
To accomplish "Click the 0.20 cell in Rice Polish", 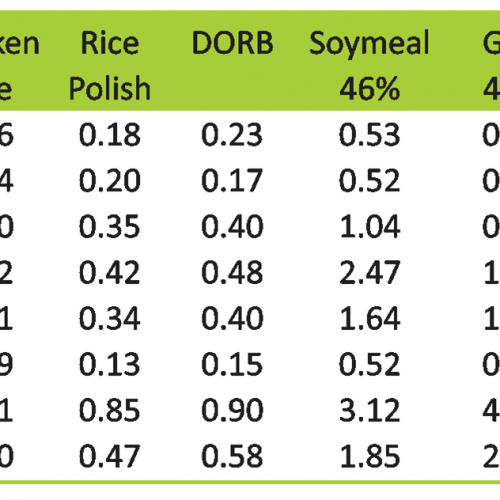I will (x=110, y=181).
